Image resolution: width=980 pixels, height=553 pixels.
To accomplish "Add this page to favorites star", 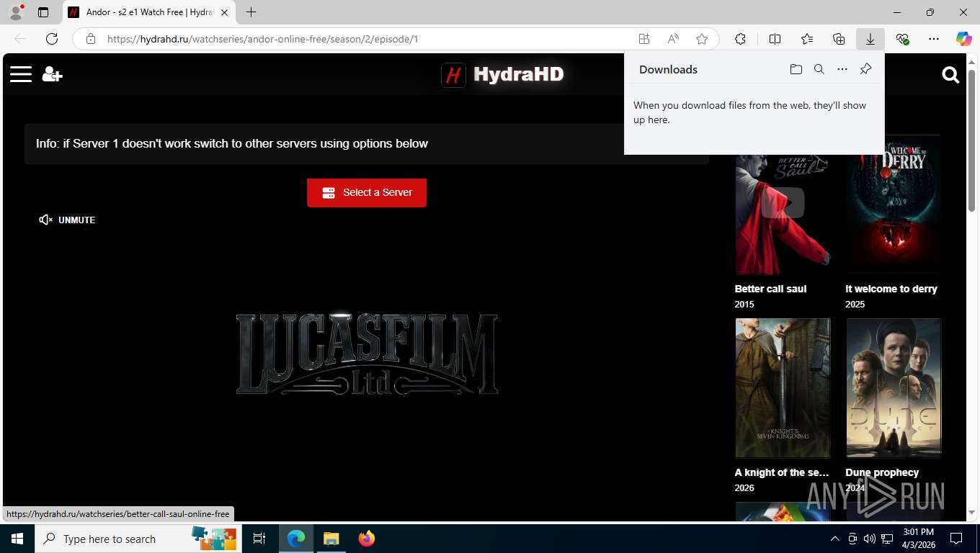I will point(701,39).
